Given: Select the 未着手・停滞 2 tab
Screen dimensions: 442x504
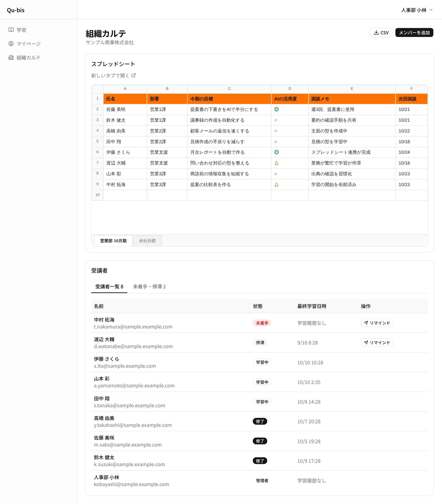Looking at the screenshot, I should point(149,287).
